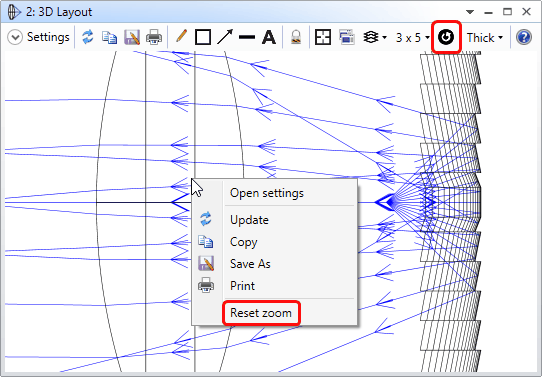
Task: Select the rectangle drawing tool
Action: [x=203, y=37]
